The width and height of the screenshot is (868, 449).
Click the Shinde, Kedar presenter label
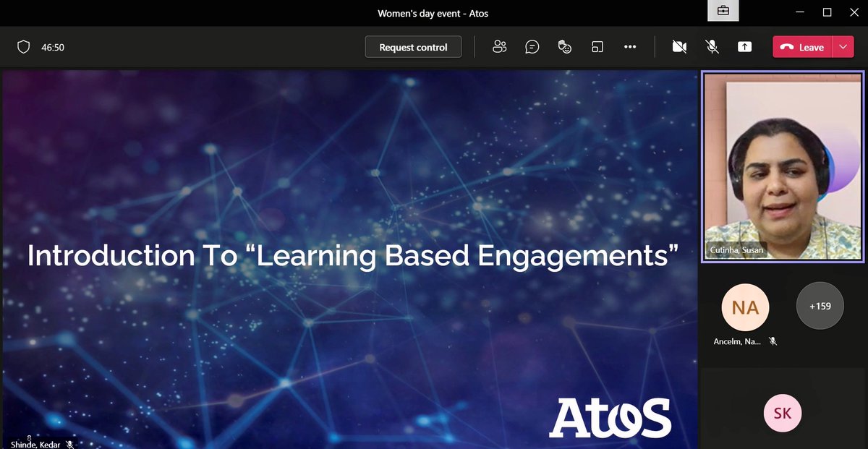35,444
